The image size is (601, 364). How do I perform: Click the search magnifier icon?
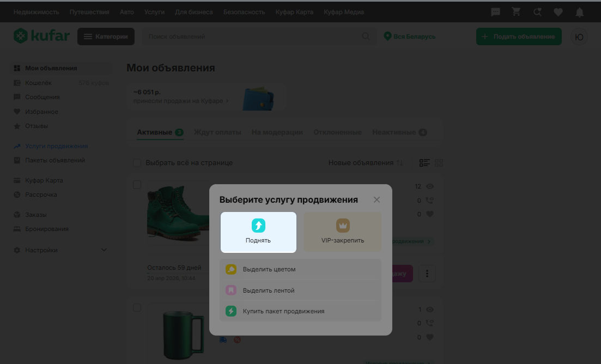[366, 37]
